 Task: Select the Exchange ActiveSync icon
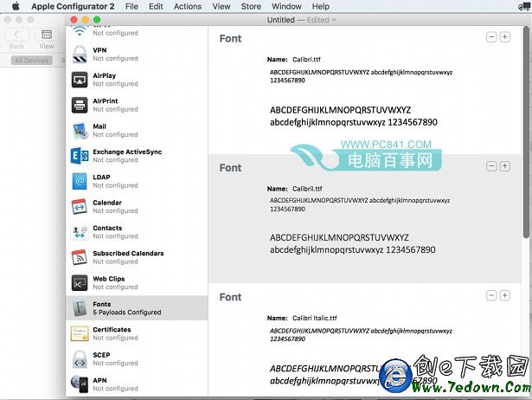pyautogui.click(x=80, y=156)
